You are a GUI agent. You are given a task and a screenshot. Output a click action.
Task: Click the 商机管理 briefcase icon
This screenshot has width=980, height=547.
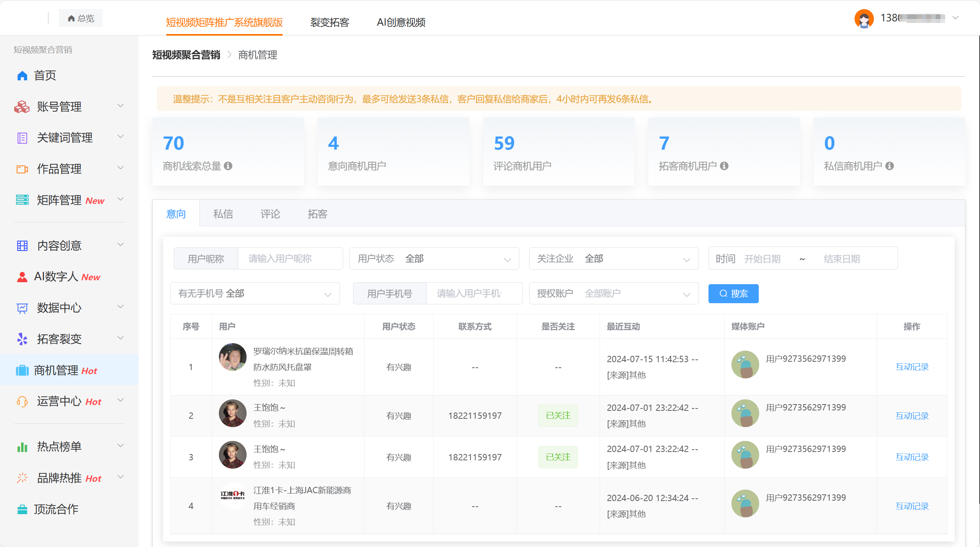point(22,370)
